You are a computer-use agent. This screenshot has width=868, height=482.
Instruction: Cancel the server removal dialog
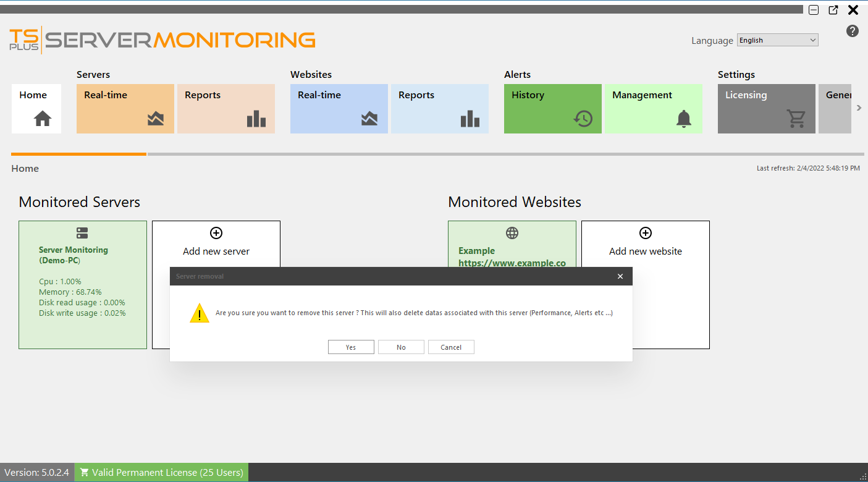(451, 347)
